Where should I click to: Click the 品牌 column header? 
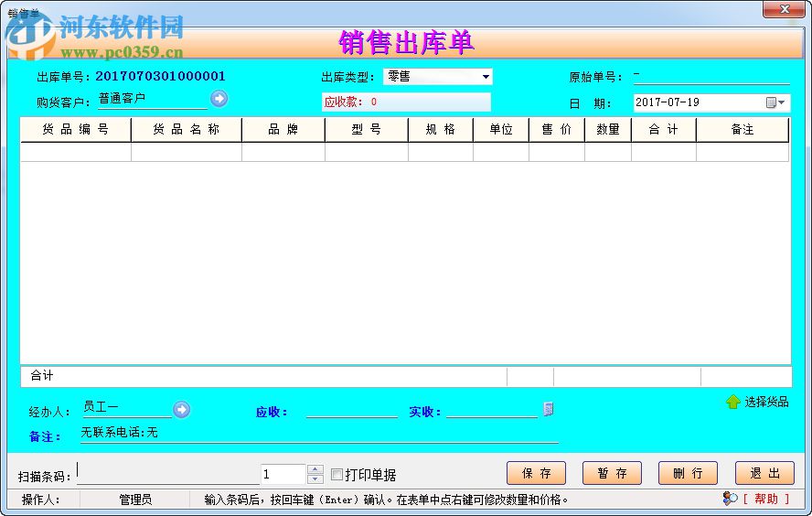[283, 130]
